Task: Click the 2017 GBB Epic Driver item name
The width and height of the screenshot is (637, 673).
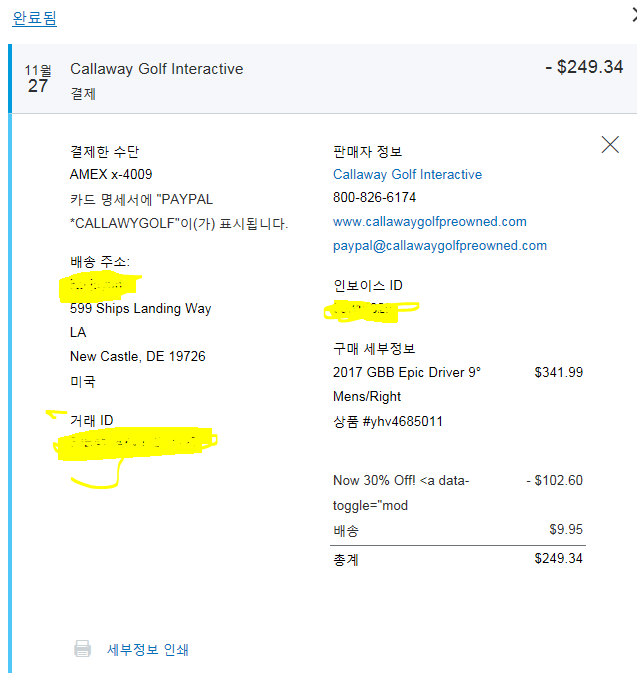Action: coord(407,372)
